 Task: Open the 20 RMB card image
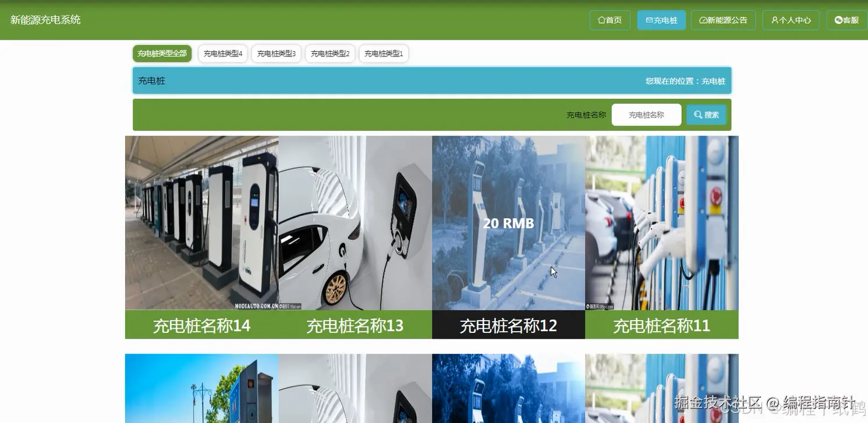coord(508,223)
